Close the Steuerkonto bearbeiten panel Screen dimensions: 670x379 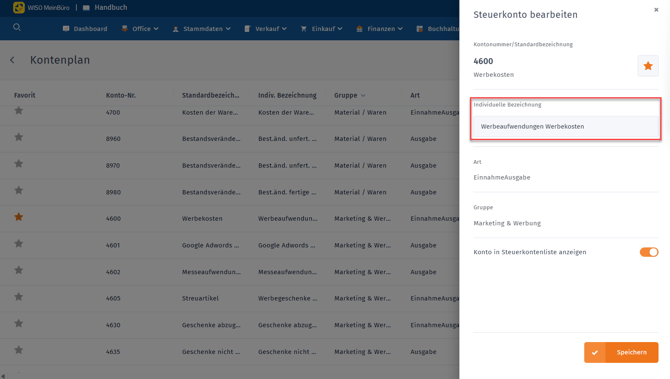point(656,10)
